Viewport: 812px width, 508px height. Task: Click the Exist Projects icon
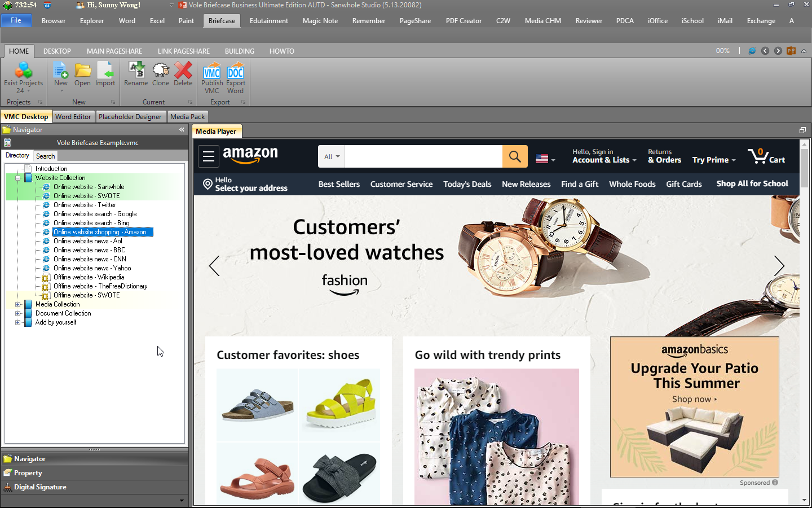coord(23,72)
